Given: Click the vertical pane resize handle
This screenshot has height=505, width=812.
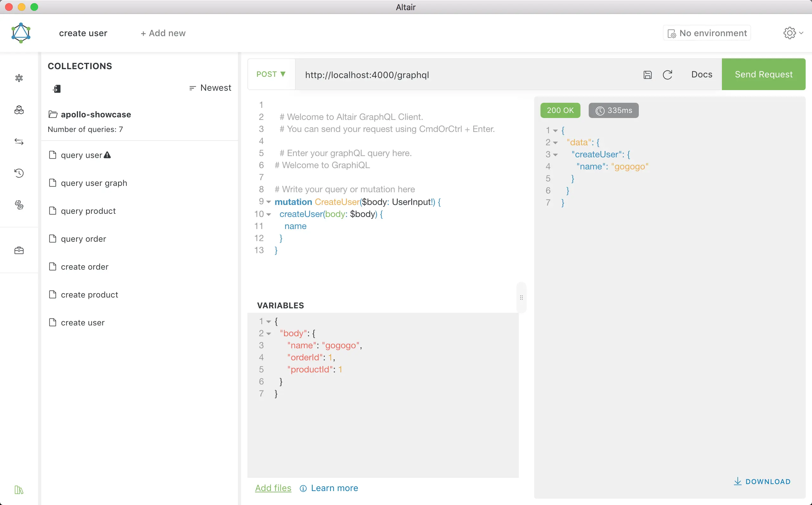Looking at the screenshot, I should click(521, 297).
